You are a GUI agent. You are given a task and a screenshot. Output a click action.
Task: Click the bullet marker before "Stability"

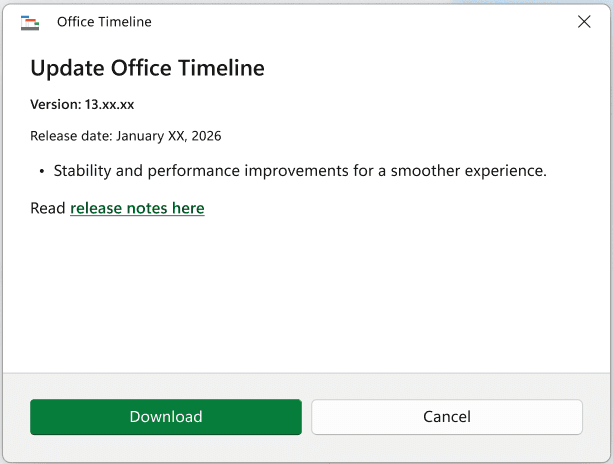[x=42, y=171]
